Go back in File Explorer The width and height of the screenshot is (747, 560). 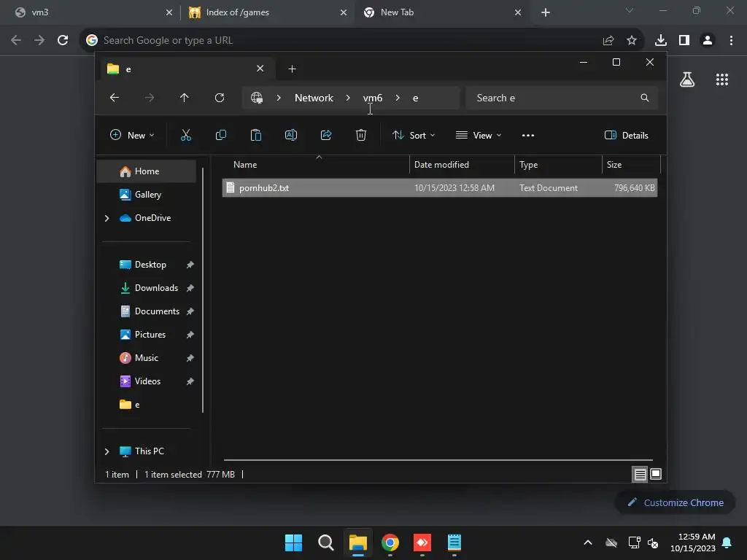(x=115, y=98)
